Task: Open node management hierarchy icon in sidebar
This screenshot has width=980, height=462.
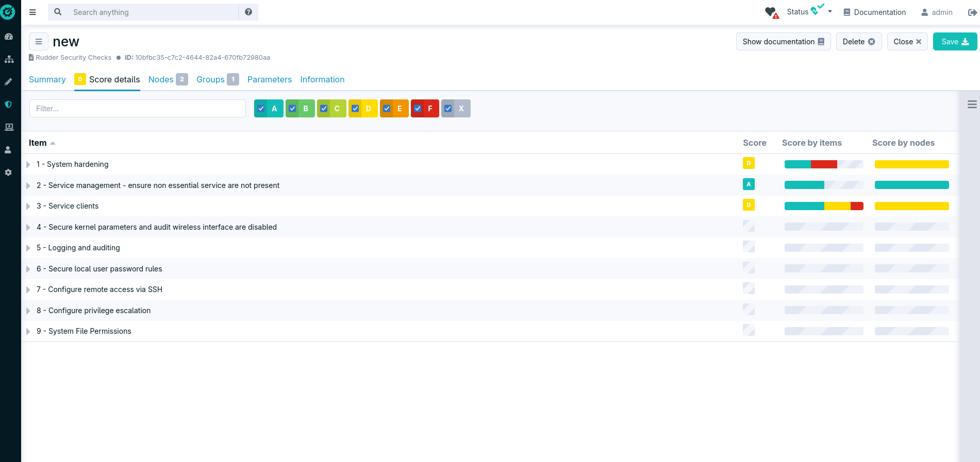Action: [x=9, y=59]
